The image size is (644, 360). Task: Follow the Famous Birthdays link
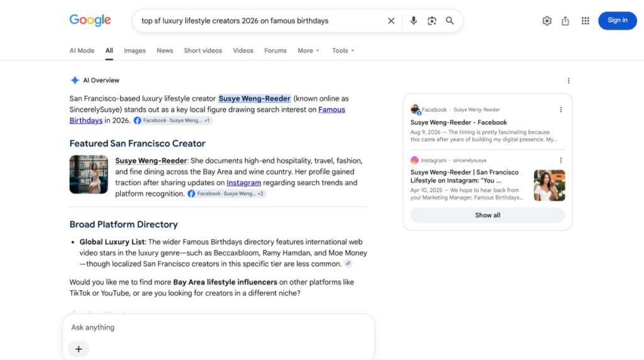pos(331,109)
